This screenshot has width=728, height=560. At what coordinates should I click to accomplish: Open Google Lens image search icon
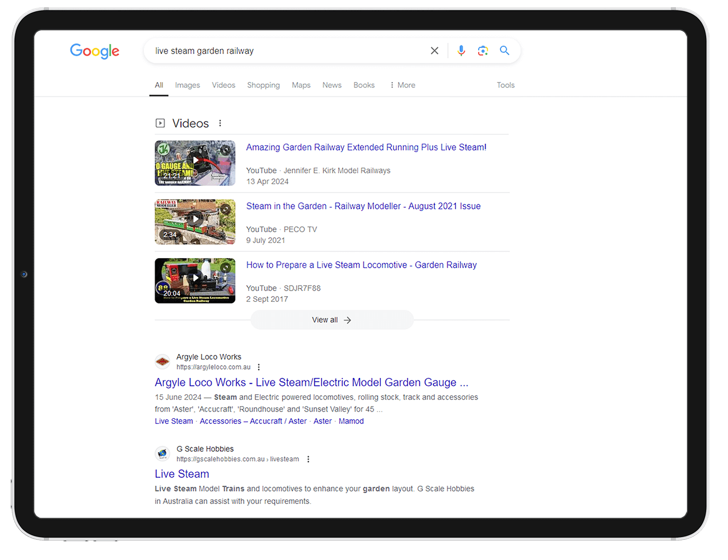(483, 50)
